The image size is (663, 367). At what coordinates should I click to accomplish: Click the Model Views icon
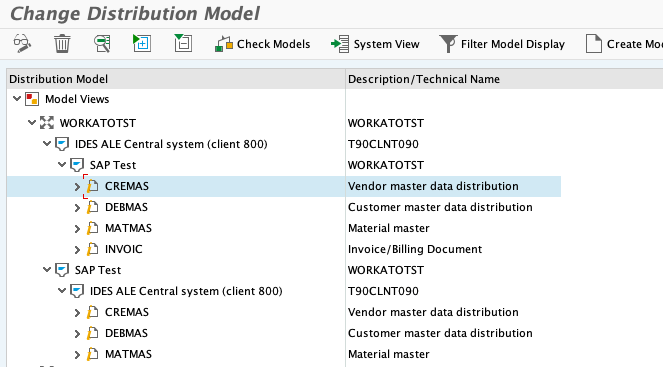pos(32,99)
